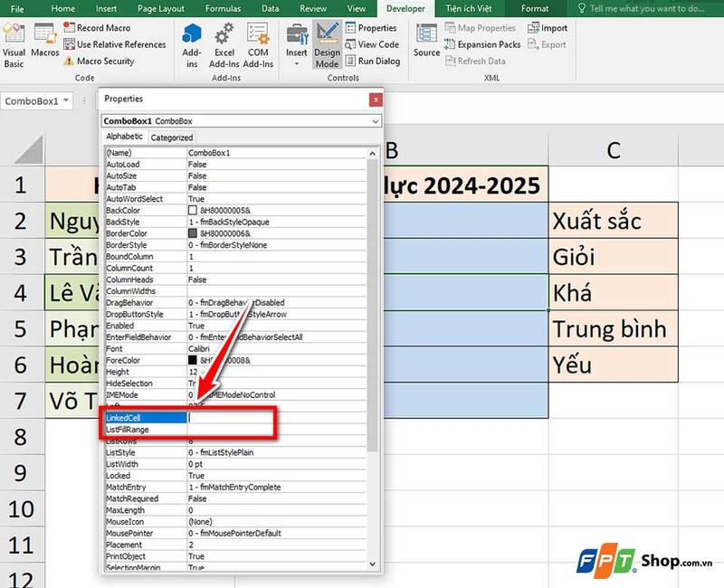Viewport: 724px width, 588px height.
Task: Open the Visual Basic editor
Action: 14,43
